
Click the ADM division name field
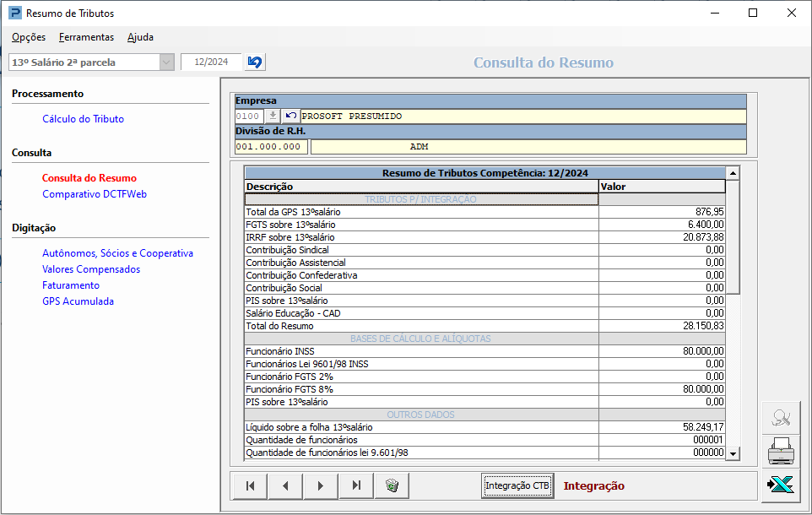click(x=528, y=147)
